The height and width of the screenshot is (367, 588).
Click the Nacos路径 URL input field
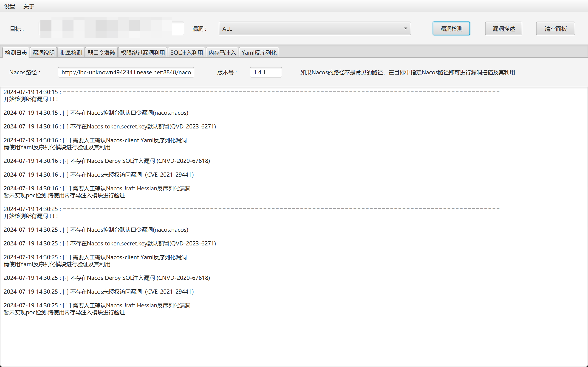[126, 72]
